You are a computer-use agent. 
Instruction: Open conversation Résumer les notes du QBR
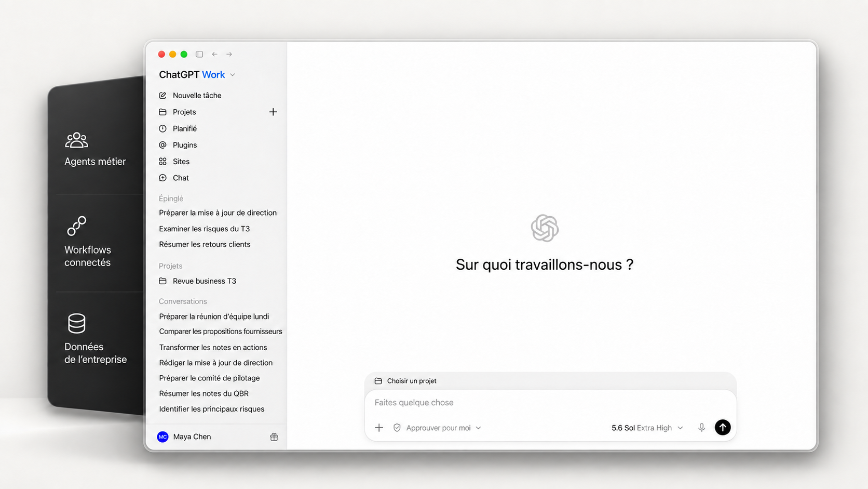tap(204, 393)
